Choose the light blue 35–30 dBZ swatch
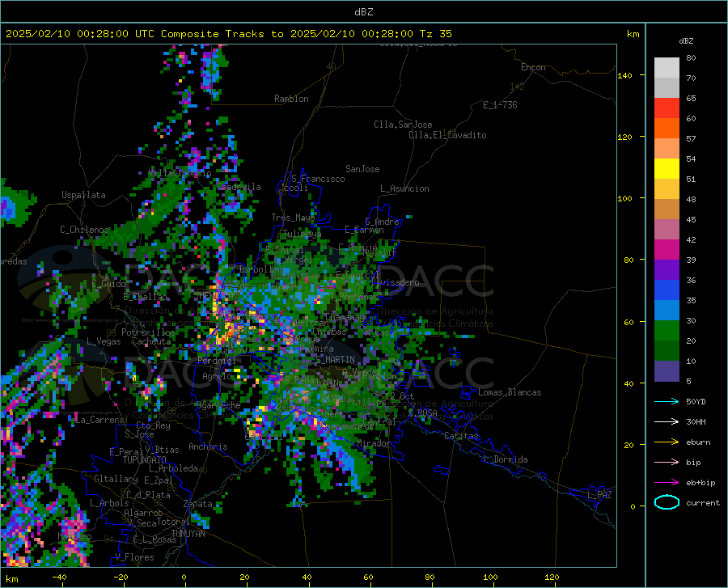728x588 pixels. (667, 311)
